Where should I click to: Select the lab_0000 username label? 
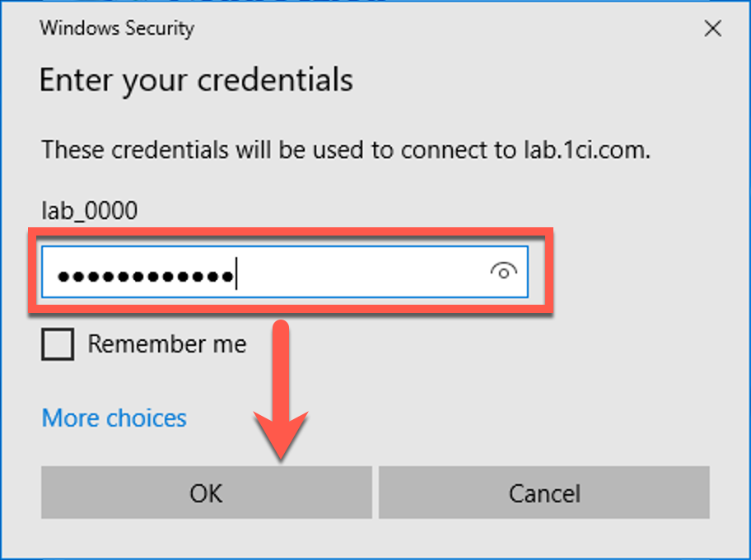click(x=90, y=212)
